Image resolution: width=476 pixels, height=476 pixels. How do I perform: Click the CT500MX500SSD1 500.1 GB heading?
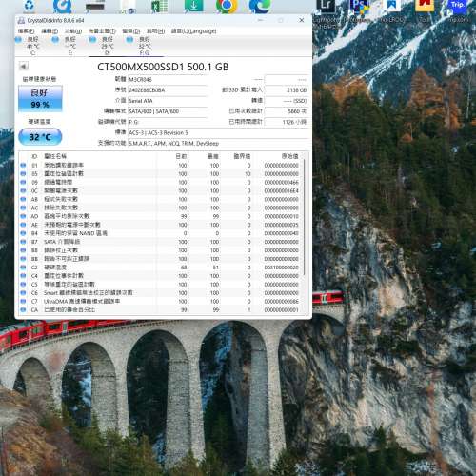coord(163,67)
